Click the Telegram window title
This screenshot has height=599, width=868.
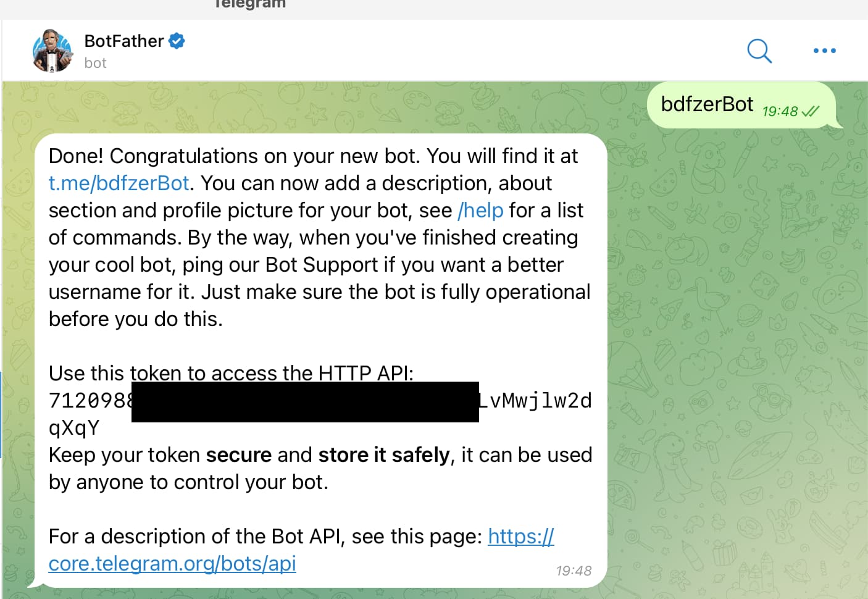pyautogui.click(x=250, y=4)
